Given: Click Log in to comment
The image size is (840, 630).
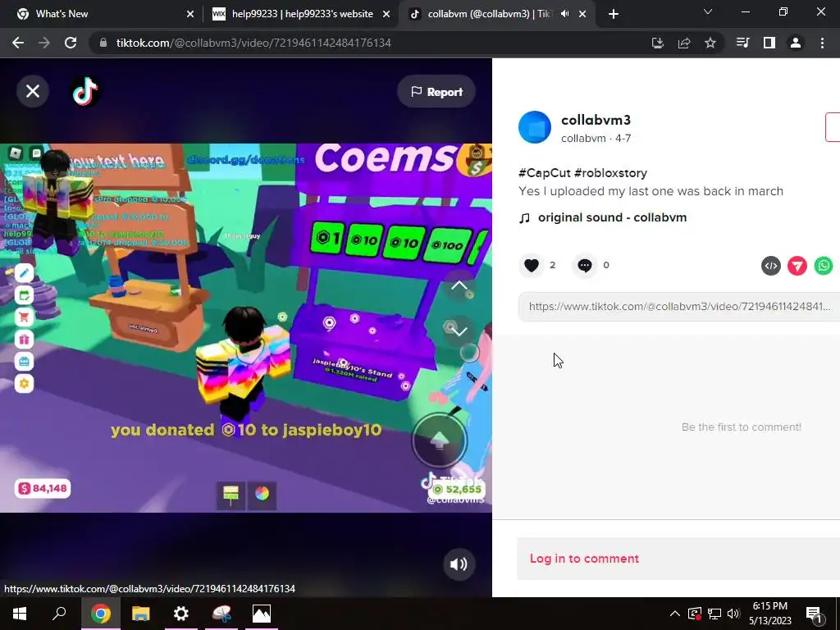Looking at the screenshot, I should click(x=584, y=558).
